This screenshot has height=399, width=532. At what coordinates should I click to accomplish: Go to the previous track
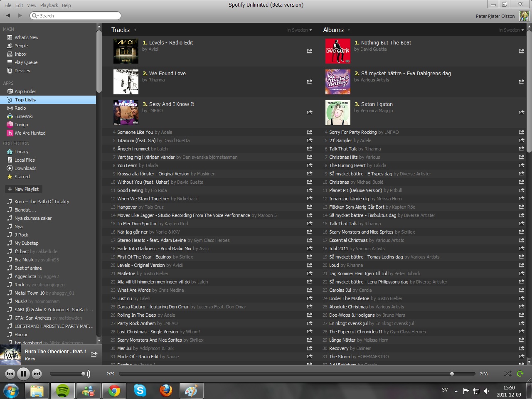coord(10,374)
